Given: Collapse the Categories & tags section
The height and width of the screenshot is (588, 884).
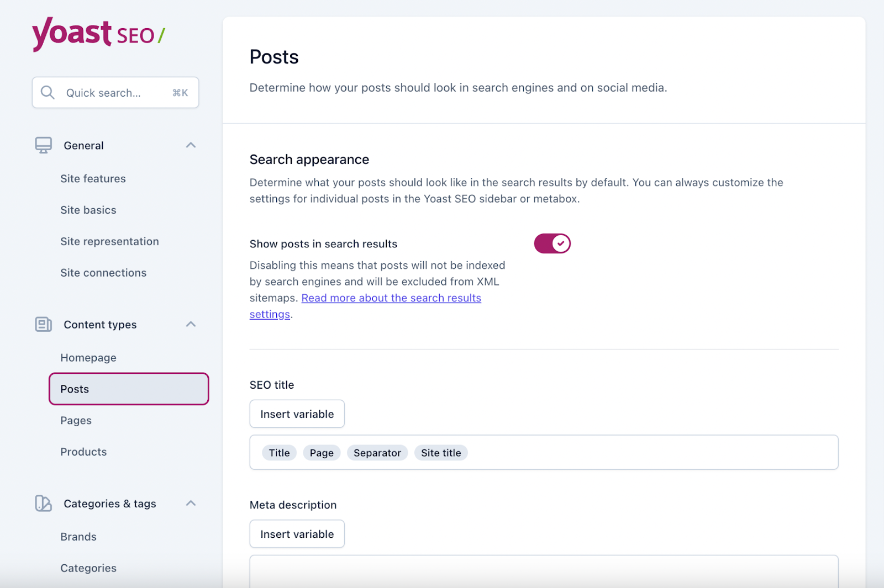Looking at the screenshot, I should (191, 503).
